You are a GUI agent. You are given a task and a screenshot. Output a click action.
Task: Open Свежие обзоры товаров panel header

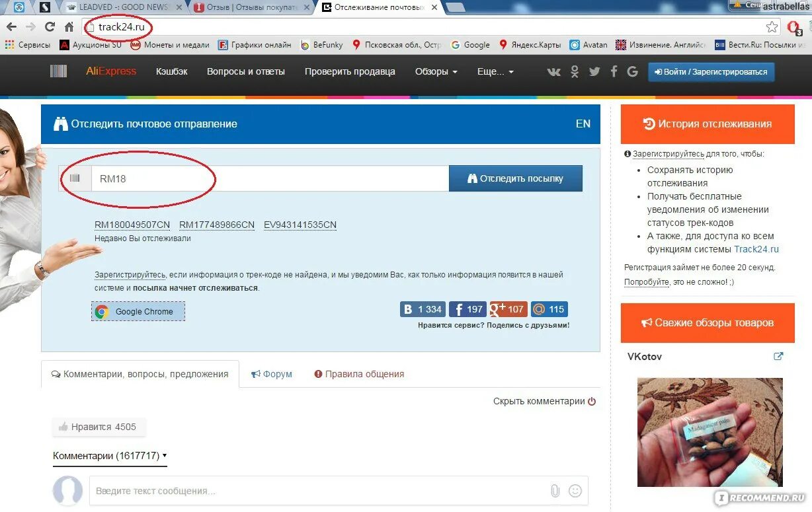(x=708, y=323)
